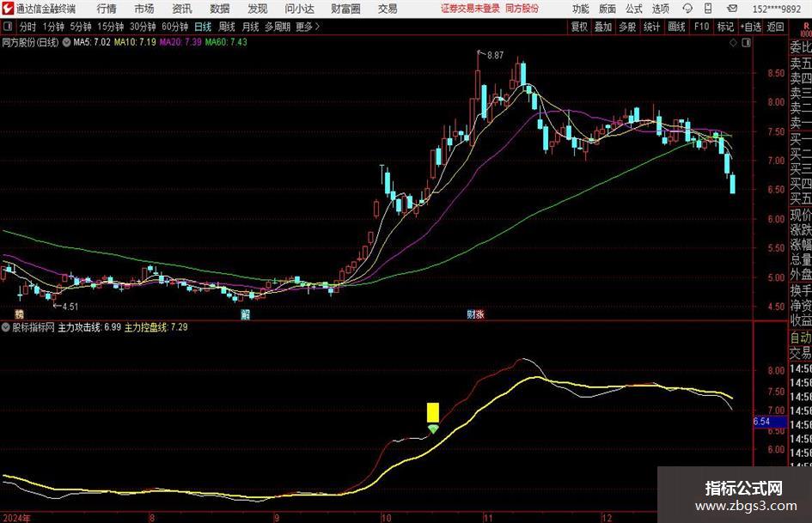The height and width of the screenshot is (523, 812).
Task: Open the 复权 adjustment option
Action: [x=579, y=27]
